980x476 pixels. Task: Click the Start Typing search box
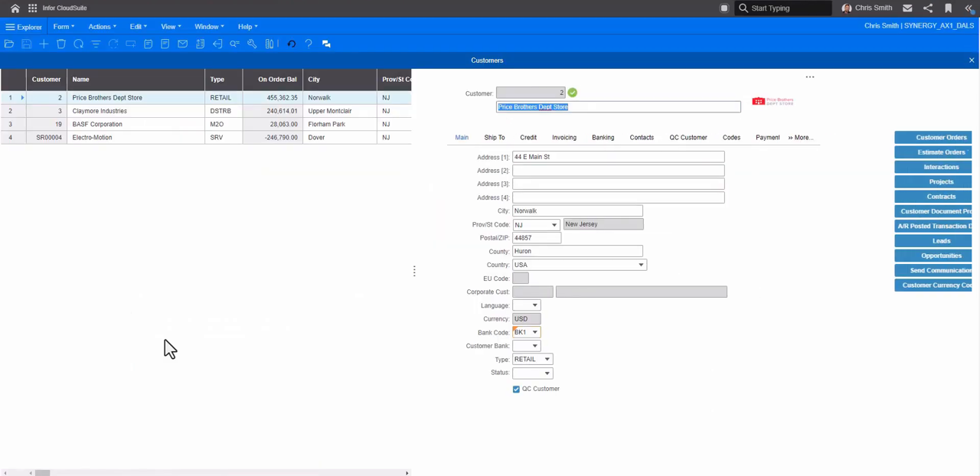point(782,8)
